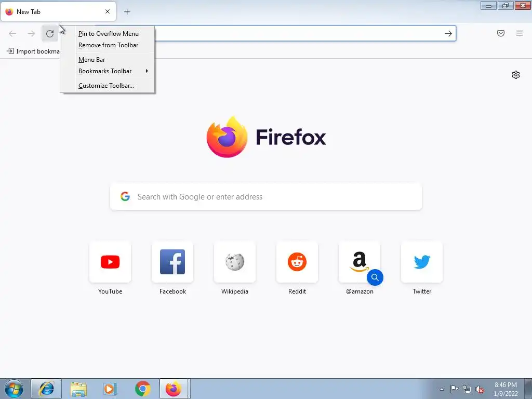
Task: Close the New Tab tab
Action: point(108,11)
